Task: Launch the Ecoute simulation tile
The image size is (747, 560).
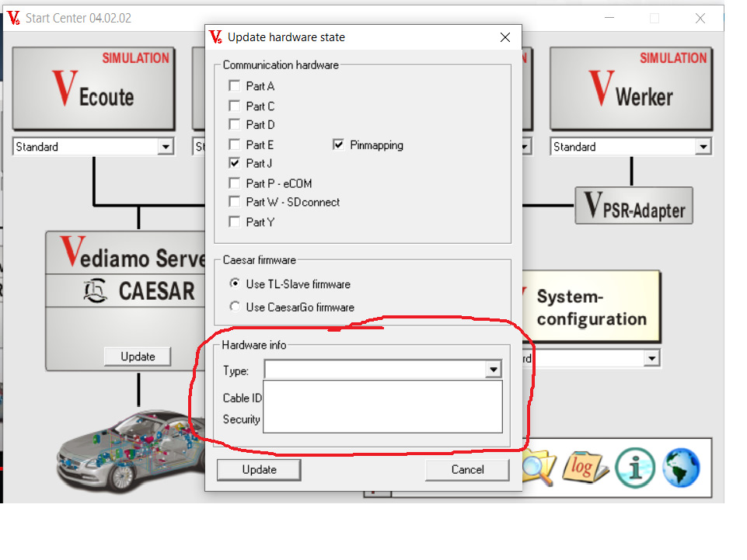Action: click(93, 89)
